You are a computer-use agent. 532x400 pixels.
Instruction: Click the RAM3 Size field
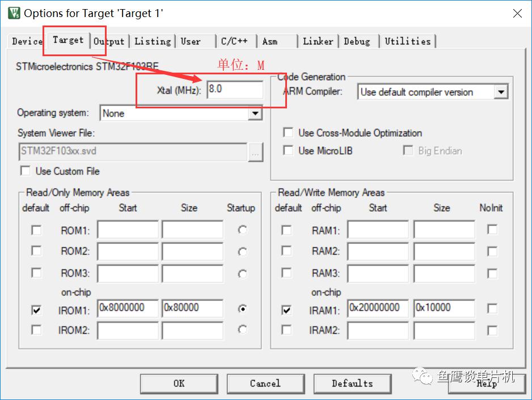[444, 273]
